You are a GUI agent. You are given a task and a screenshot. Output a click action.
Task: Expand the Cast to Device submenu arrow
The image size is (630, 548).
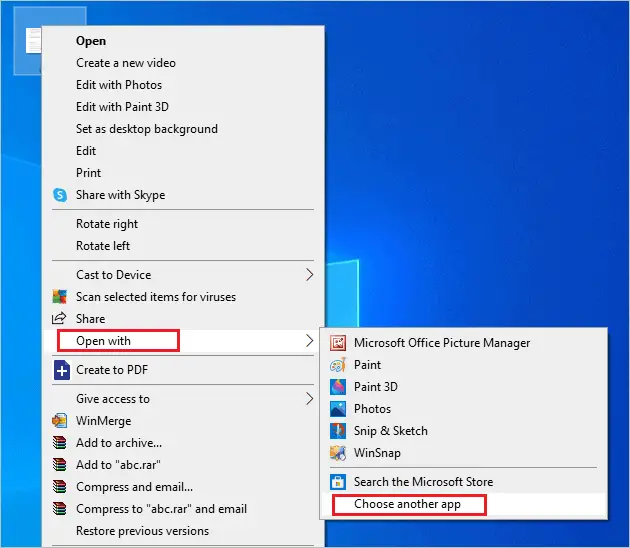[x=309, y=275]
